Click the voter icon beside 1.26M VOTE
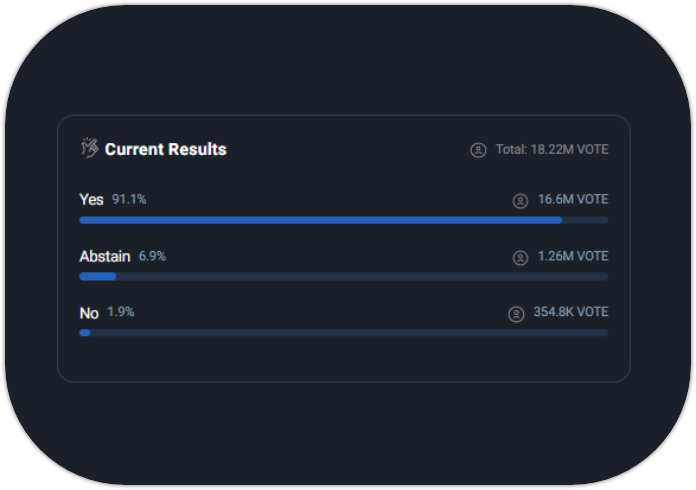The height and width of the screenshot is (490, 696). [x=520, y=258]
